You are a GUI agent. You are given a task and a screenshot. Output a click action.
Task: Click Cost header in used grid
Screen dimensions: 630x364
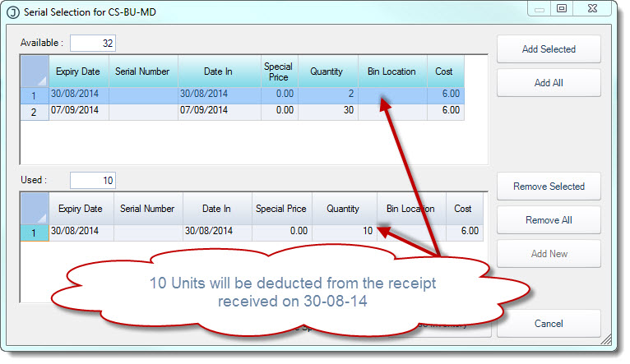(x=464, y=209)
